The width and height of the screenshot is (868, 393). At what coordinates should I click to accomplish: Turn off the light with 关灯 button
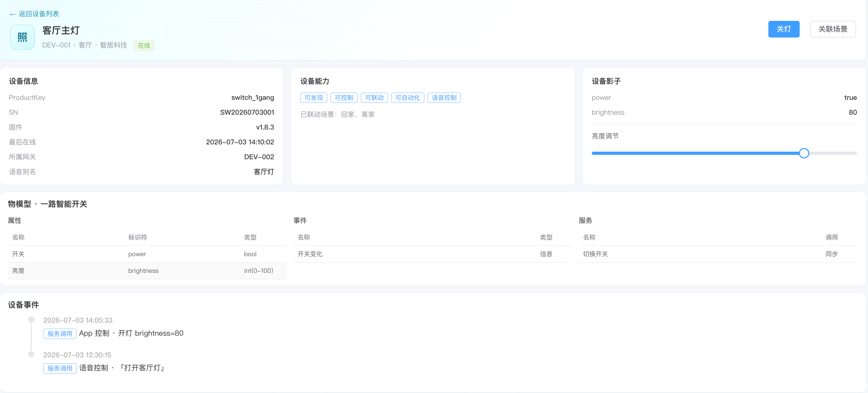[783, 29]
